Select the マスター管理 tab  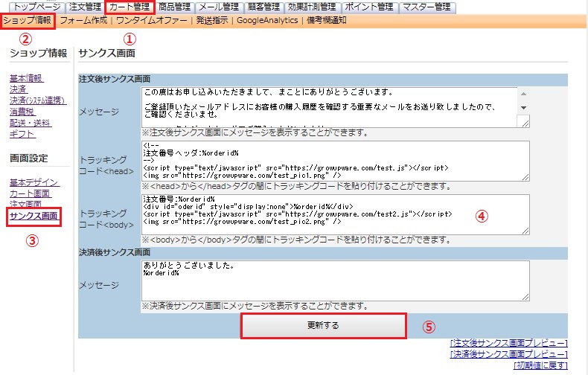tap(426, 7)
